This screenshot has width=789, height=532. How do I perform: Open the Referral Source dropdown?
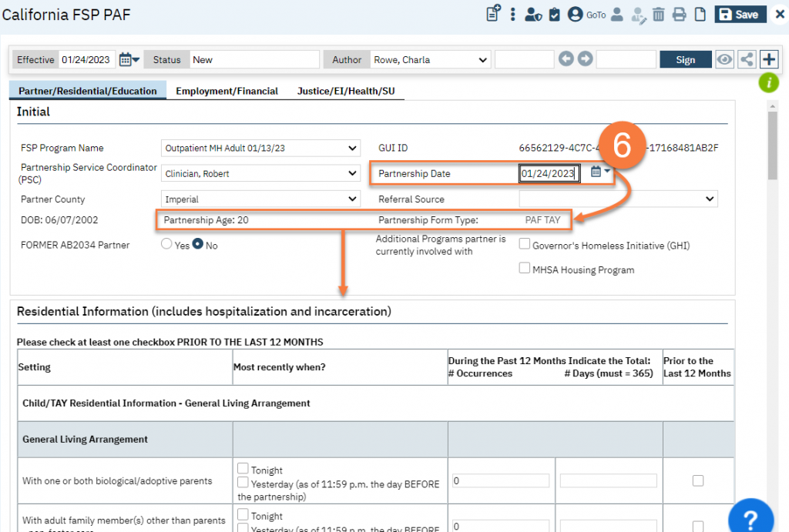tap(618, 199)
